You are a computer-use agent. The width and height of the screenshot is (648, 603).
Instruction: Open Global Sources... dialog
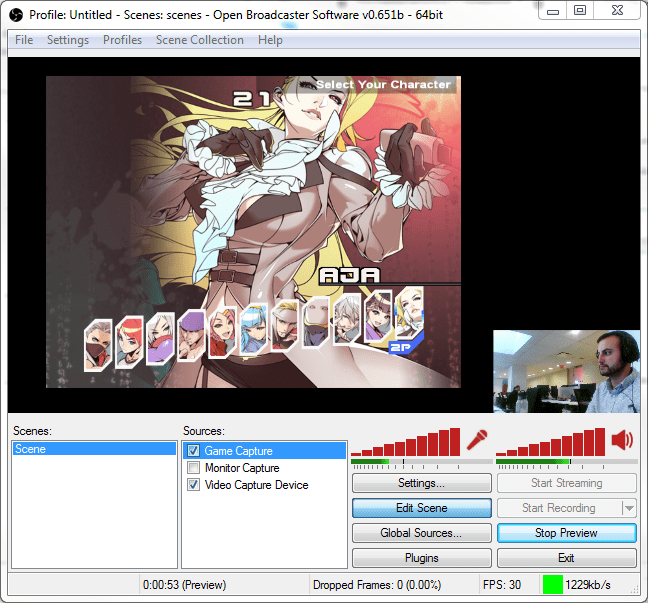[x=422, y=533]
